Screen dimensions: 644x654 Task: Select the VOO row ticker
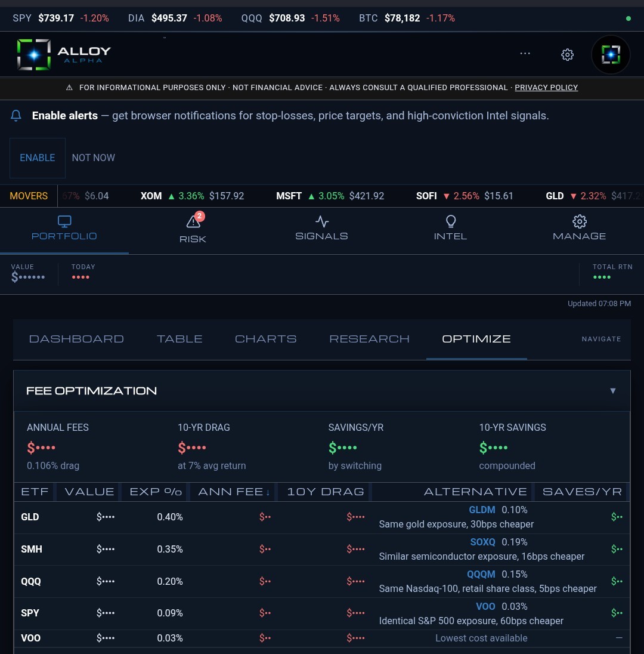click(31, 638)
